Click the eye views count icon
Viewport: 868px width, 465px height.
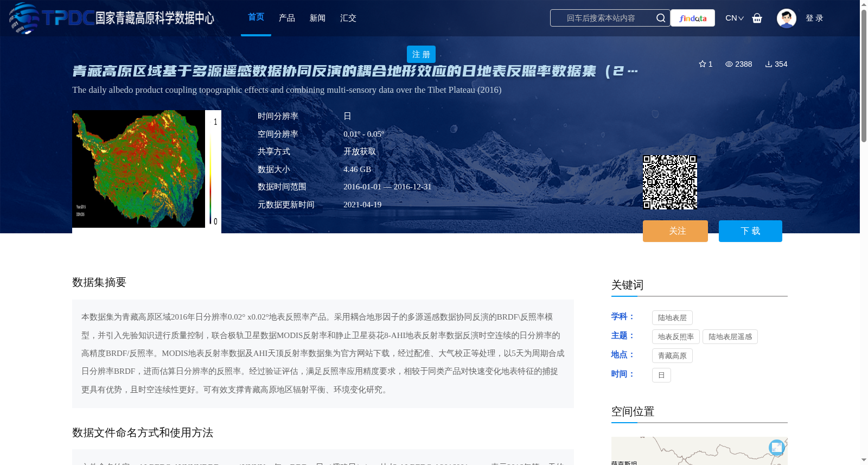(x=729, y=64)
